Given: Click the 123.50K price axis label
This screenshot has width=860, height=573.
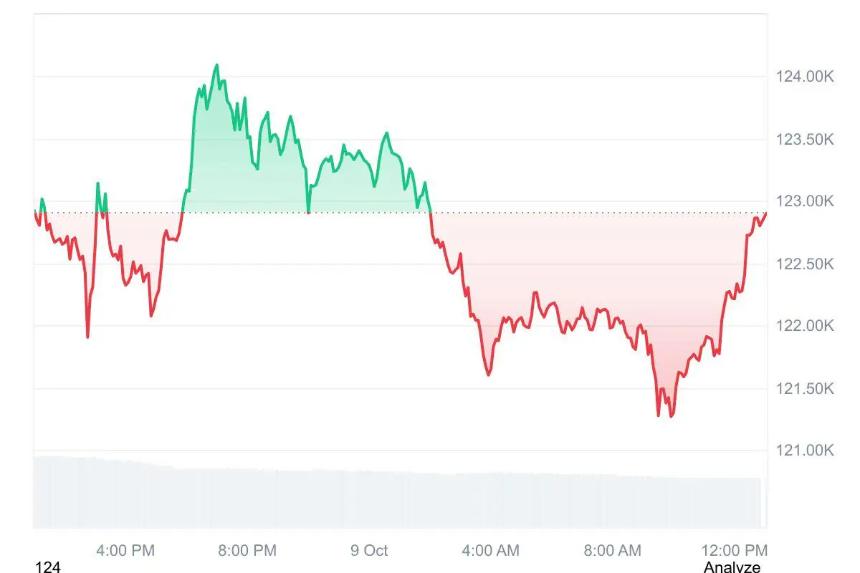Looking at the screenshot, I should click(804, 139).
